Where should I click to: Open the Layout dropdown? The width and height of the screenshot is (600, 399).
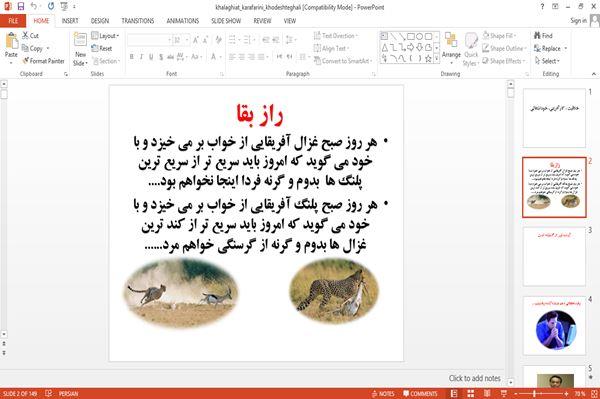click(105, 36)
